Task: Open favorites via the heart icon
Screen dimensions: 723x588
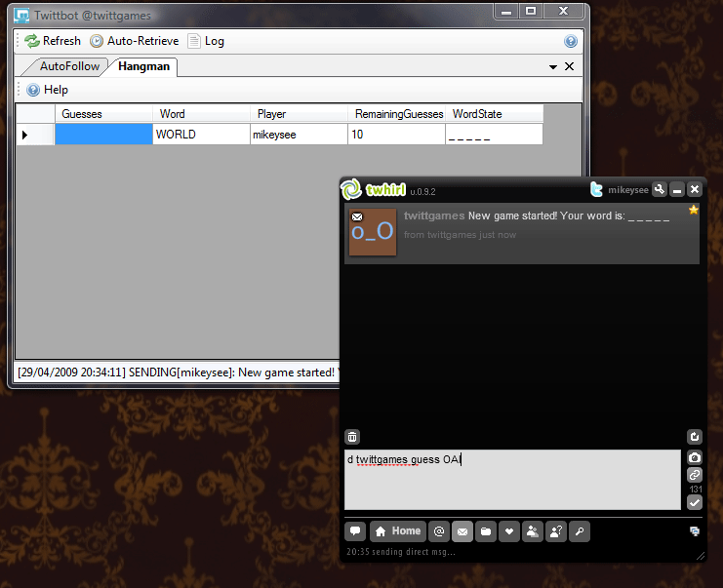Action: [x=508, y=531]
